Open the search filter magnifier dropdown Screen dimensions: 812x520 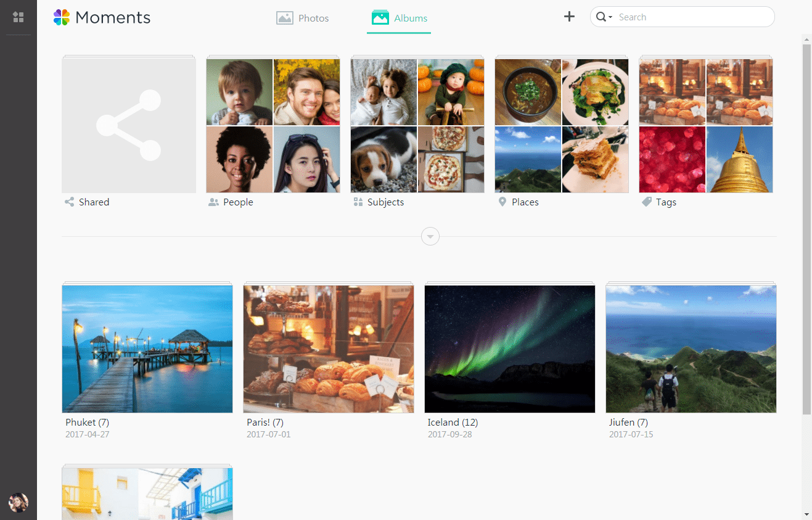tap(604, 17)
